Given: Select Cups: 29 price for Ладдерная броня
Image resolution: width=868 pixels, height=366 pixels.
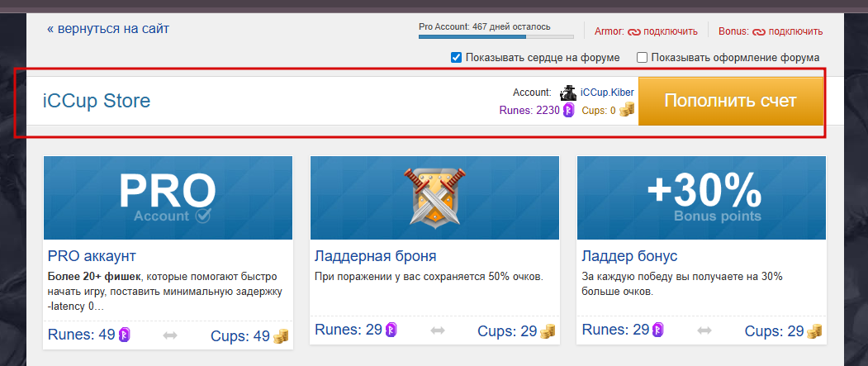Looking at the screenshot, I should pyautogui.click(x=508, y=331).
